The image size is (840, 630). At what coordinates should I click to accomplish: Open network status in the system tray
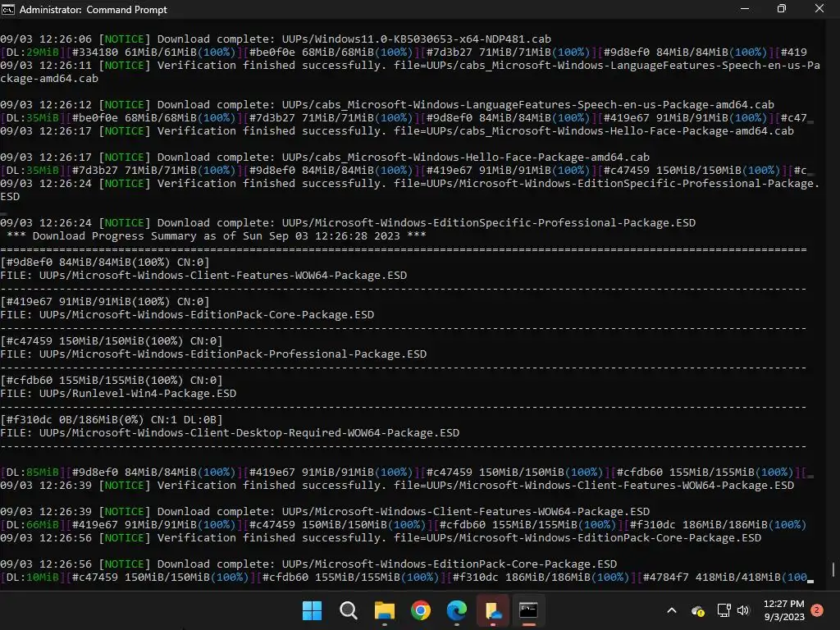[x=724, y=610]
